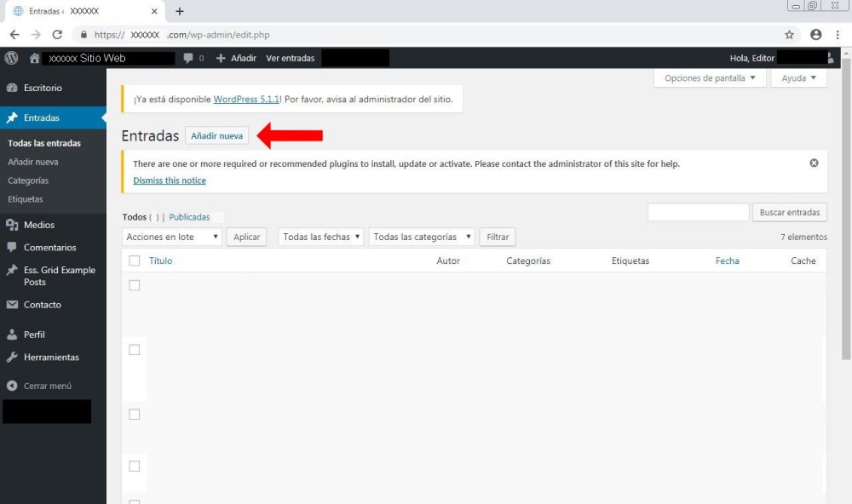
Task: Open the comments bubble icon in admin bar
Action: 188,58
